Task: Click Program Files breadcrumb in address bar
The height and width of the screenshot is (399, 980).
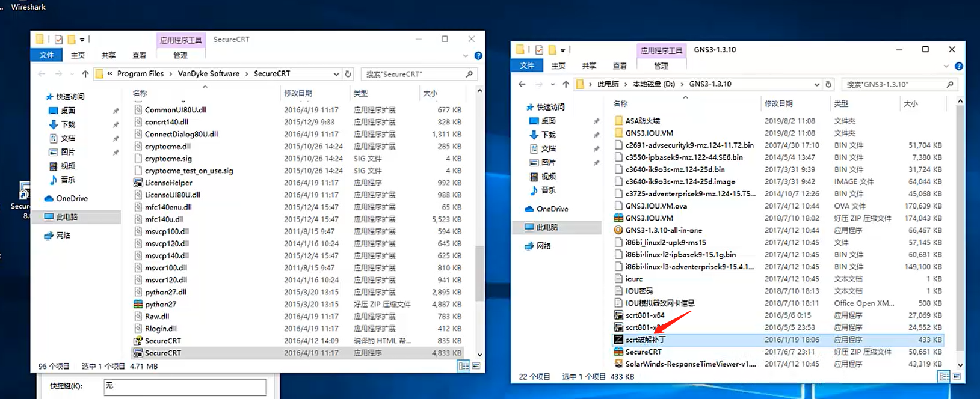Action: click(140, 73)
